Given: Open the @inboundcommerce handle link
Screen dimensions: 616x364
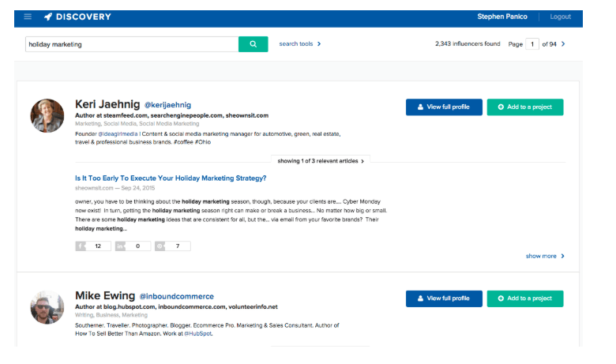Looking at the screenshot, I should point(177,296).
